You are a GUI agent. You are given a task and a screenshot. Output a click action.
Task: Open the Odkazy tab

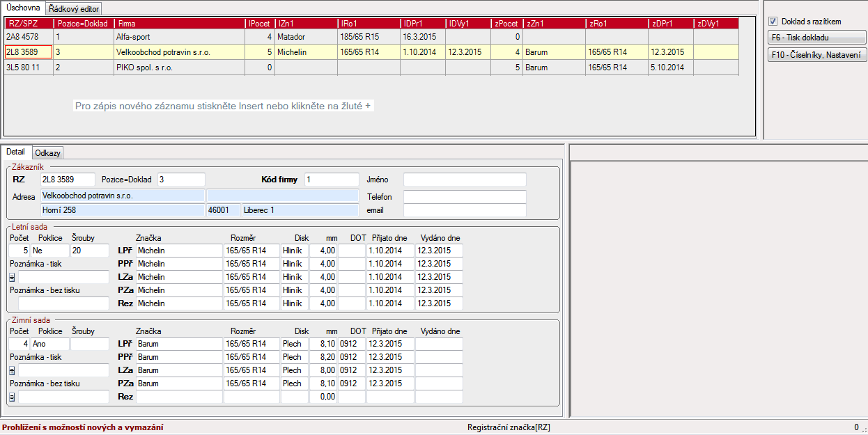48,152
